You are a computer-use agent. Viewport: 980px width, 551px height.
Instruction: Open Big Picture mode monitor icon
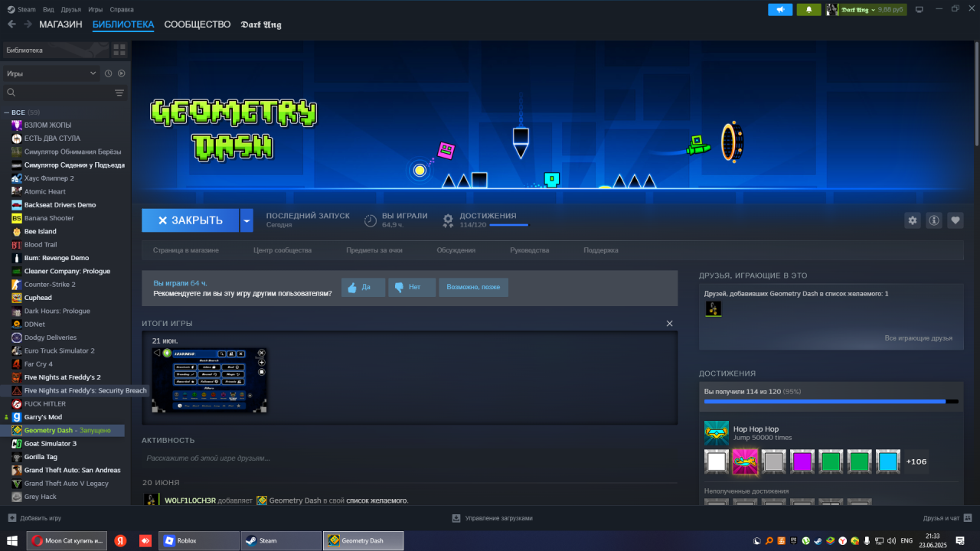click(919, 9)
